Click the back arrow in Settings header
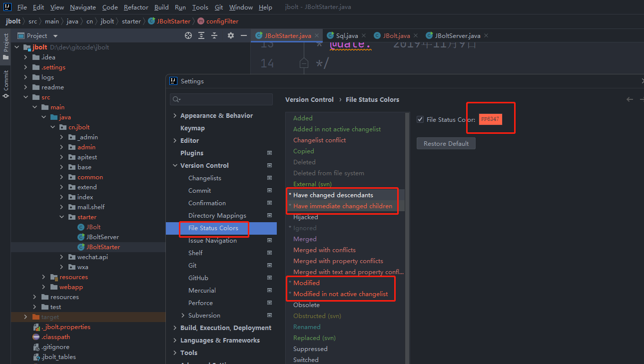Image resolution: width=644 pixels, height=364 pixels. pos(630,99)
